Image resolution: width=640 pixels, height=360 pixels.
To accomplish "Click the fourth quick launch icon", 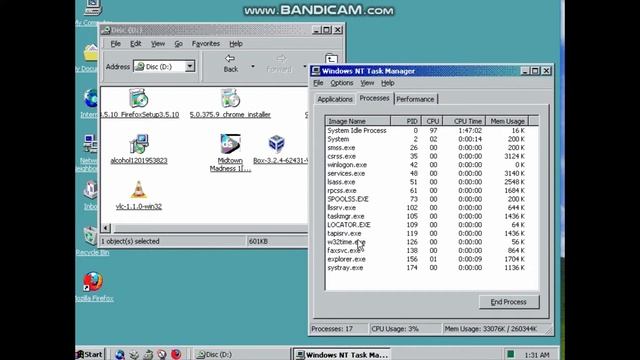I will (x=162, y=354).
